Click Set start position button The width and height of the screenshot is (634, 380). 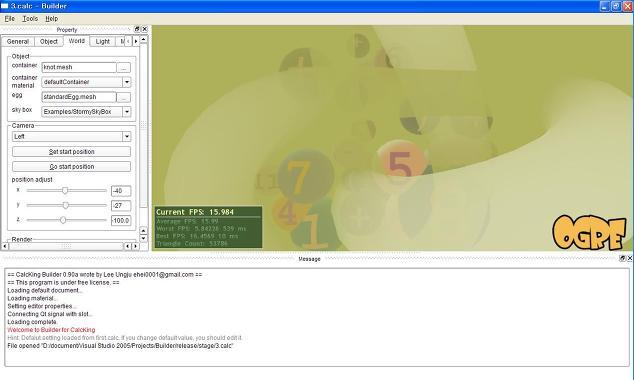(x=71, y=152)
